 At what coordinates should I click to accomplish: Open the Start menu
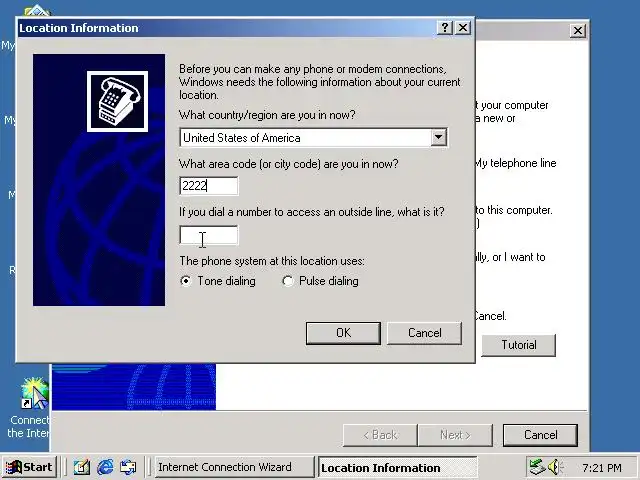click(29, 467)
